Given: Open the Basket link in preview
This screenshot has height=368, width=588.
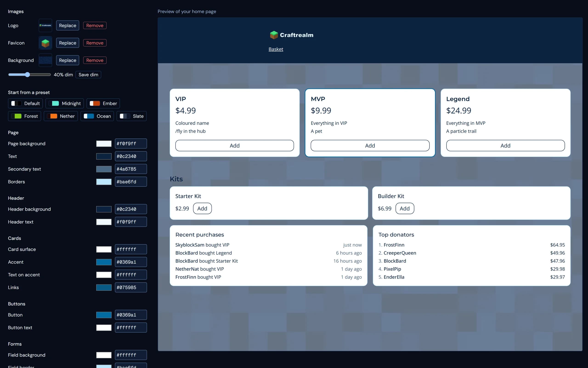Looking at the screenshot, I should (x=276, y=49).
